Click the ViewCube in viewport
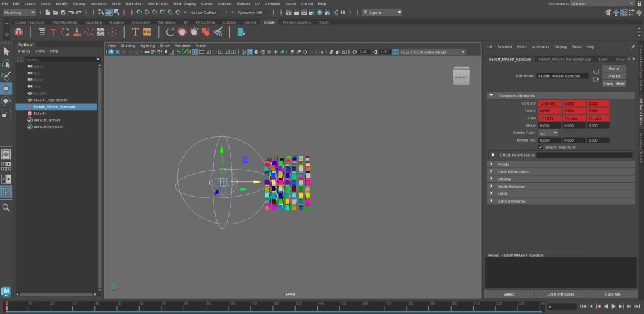Screen dimensions: 644x314 461,77
